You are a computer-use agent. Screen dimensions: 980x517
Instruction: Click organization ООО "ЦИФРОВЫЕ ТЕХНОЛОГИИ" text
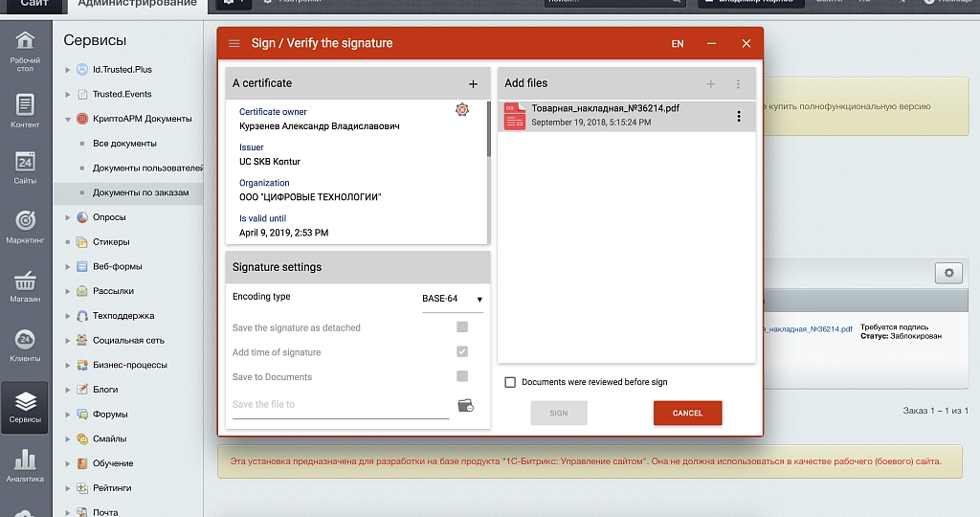[x=310, y=197]
